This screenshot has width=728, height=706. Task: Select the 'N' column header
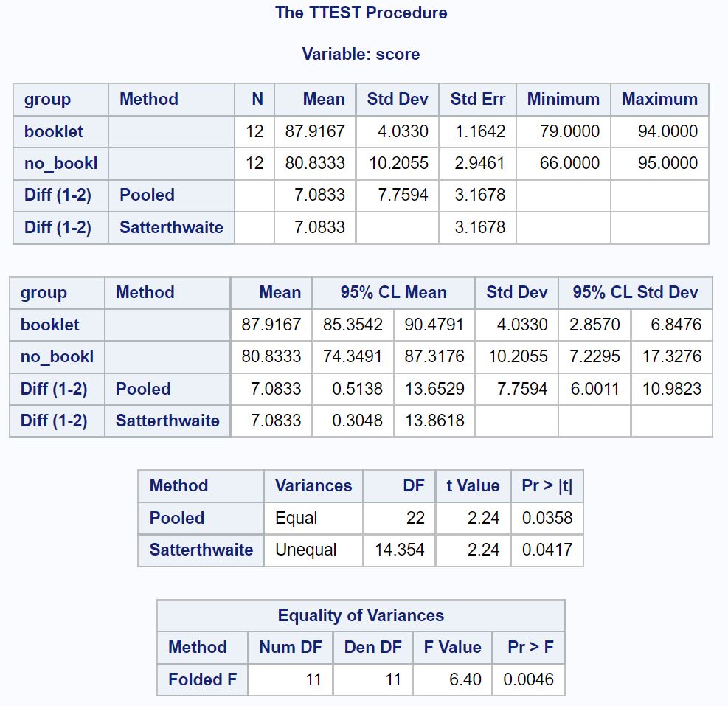tap(257, 99)
